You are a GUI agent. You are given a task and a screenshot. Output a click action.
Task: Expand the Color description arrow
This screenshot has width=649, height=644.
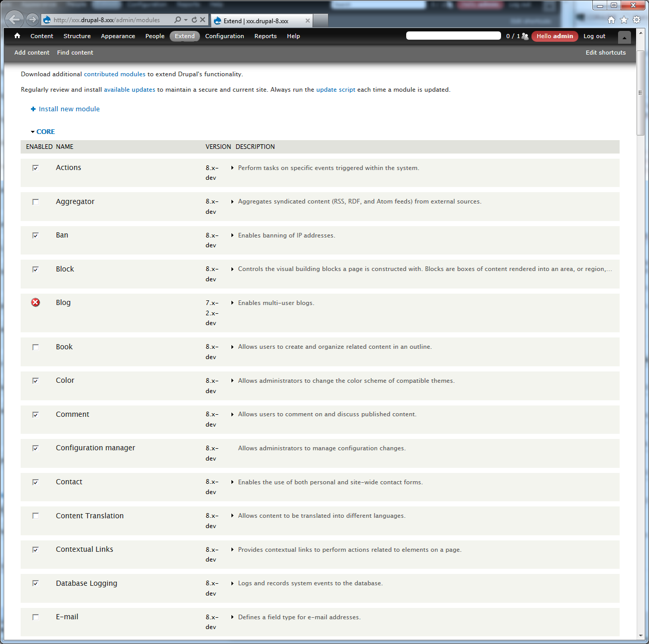point(232,381)
